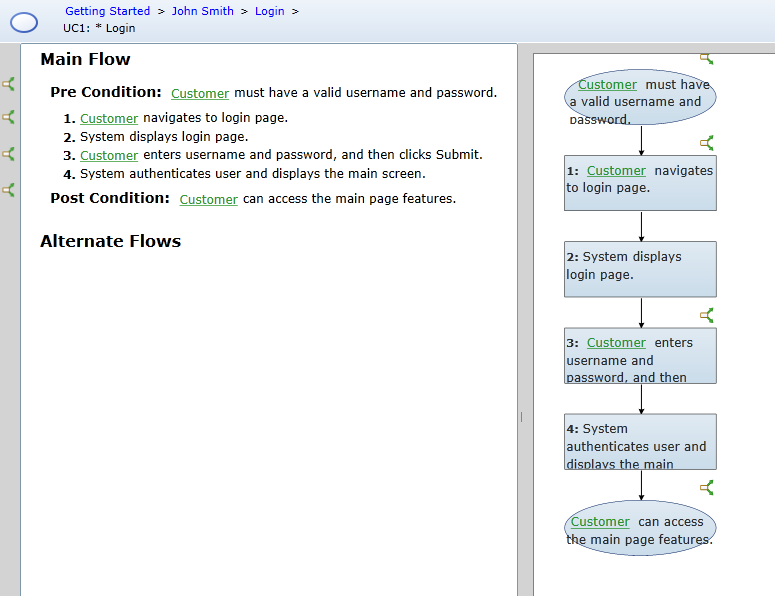Click branch icon above diagram step 3 box
This screenshot has height=596, width=775.
pyautogui.click(x=706, y=315)
